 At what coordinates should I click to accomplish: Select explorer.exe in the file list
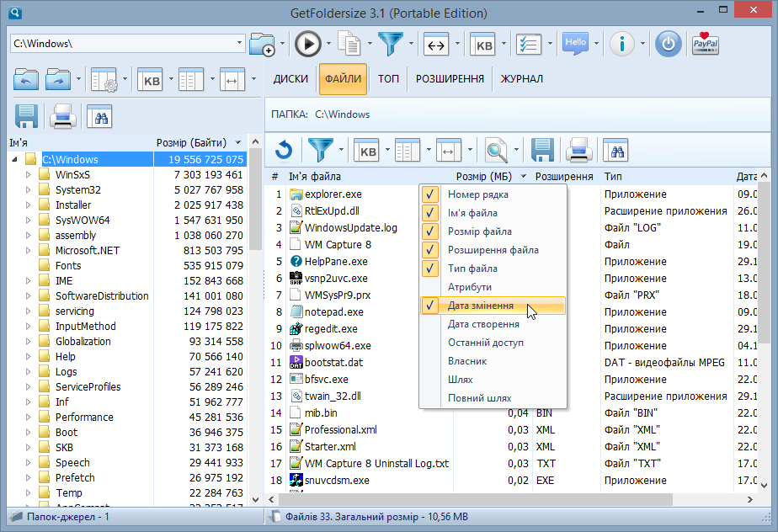(333, 194)
